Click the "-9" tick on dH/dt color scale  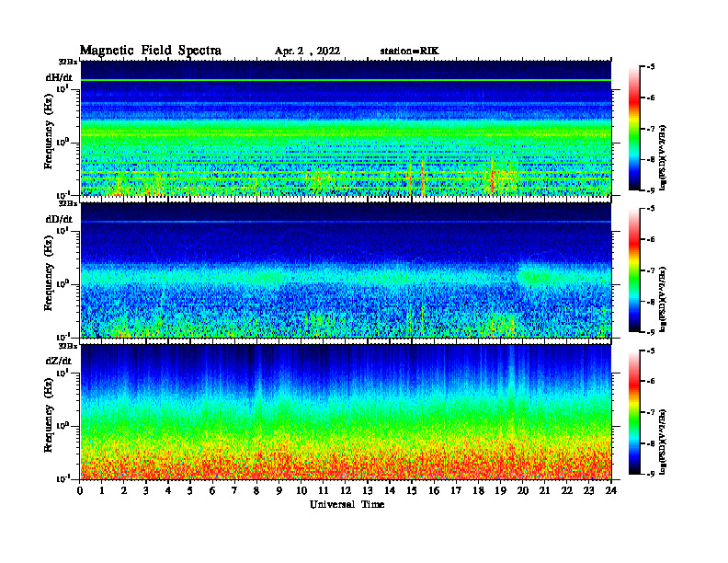coord(651,190)
